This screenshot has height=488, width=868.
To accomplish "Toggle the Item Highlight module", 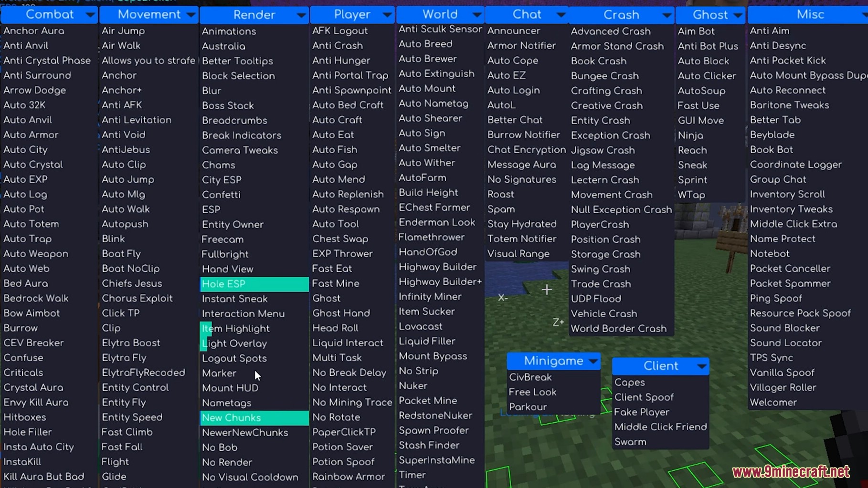I will [254, 329].
